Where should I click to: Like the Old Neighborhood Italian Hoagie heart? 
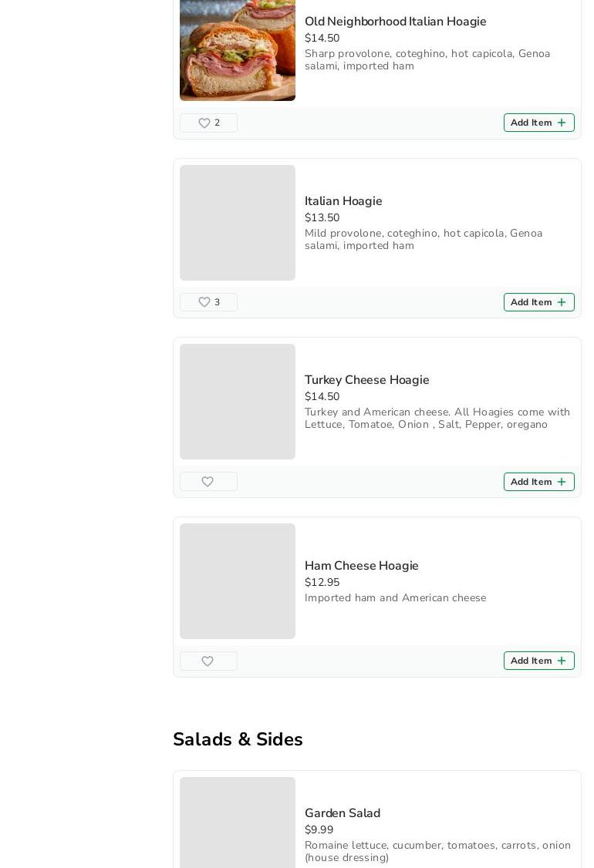[208, 123]
